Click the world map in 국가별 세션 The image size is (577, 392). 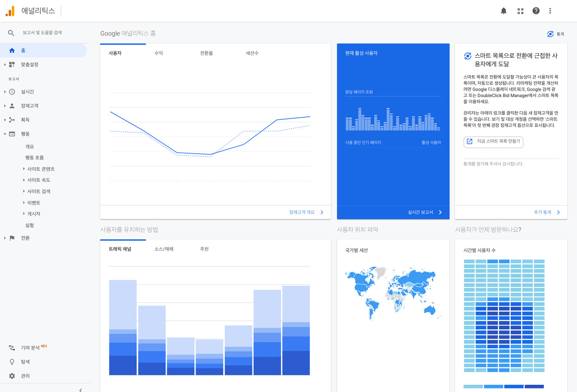393,293
